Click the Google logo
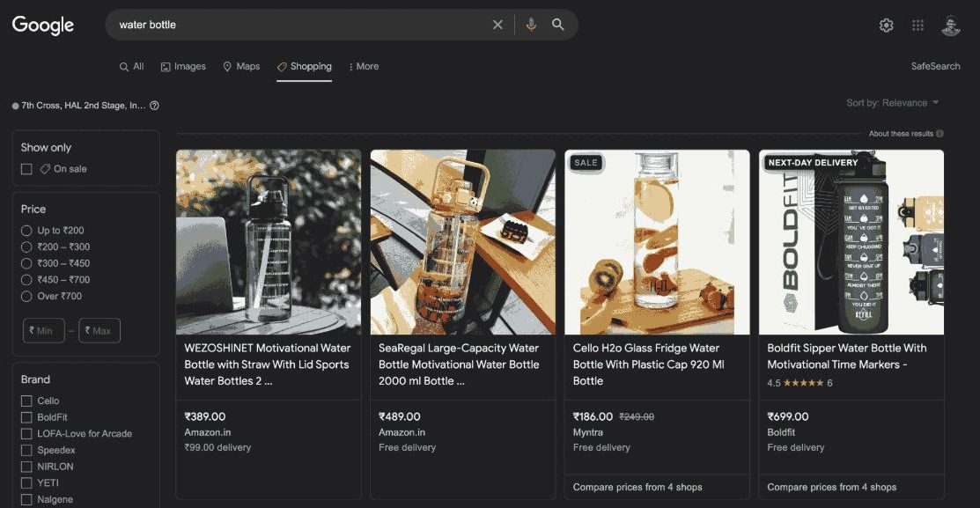 click(x=43, y=24)
